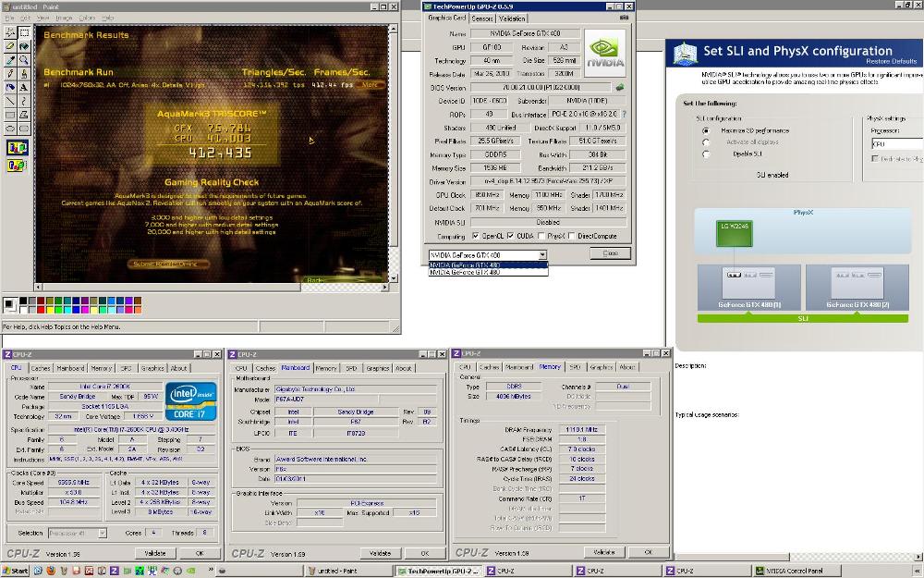Select Maximize 3D performance radio button
This screenshot has height=578, width=924.
point(706,130)
